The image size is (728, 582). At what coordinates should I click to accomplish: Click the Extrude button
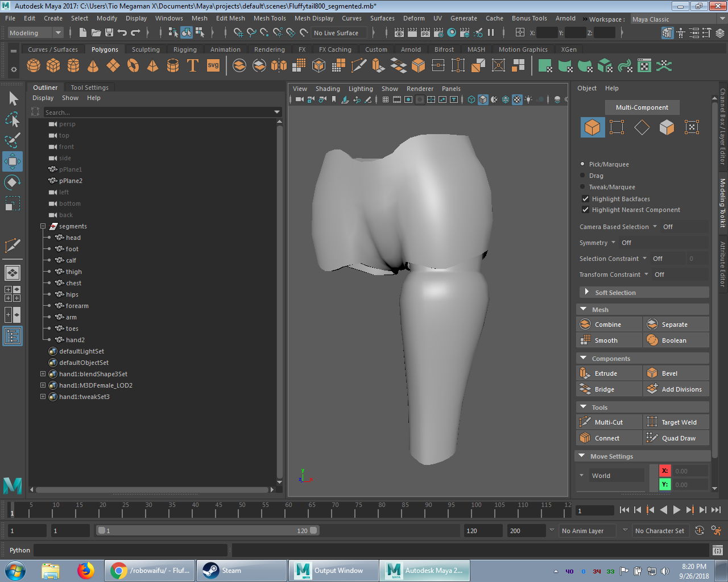(609, 373)
